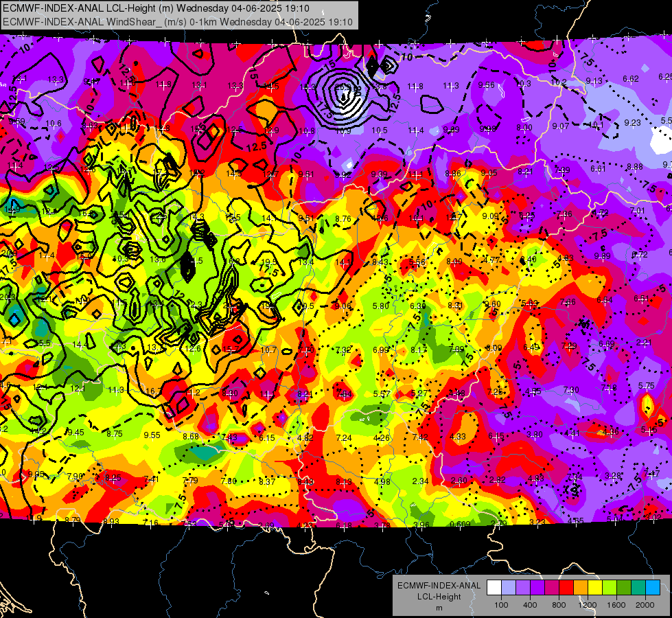Click the 8.79 value near bottom edge
The image size is (672, 618).
coord(73,520)
